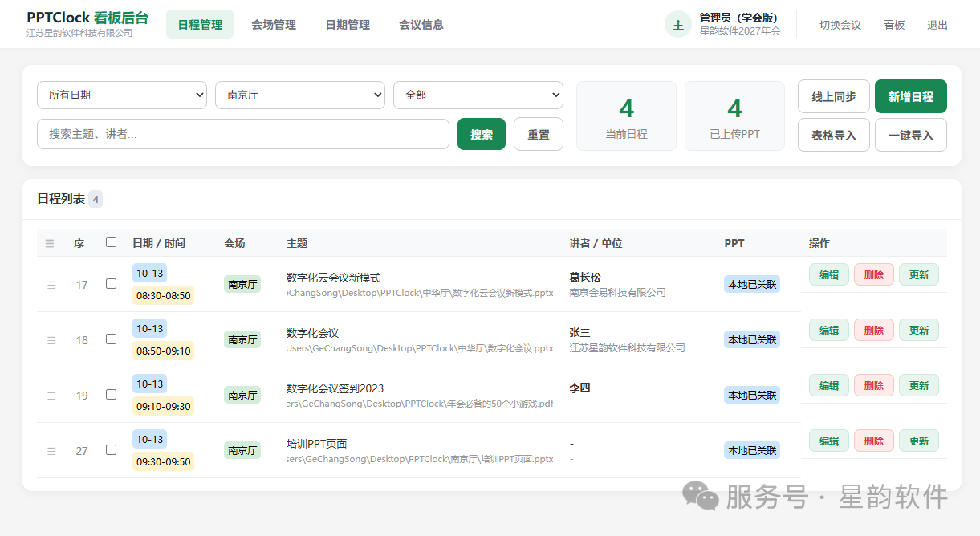Click the drag handle for row 17
Image resolution: width=980 pixels, height=536 pixels.
51,285
